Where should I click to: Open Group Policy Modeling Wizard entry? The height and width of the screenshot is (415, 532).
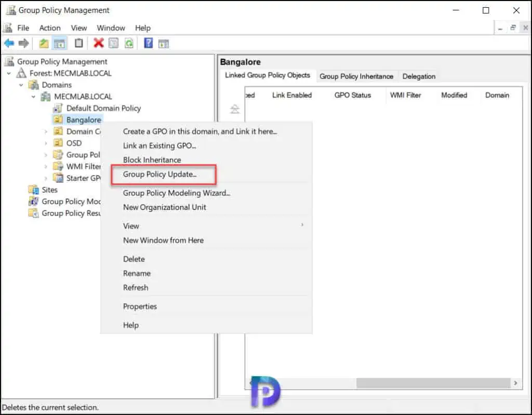click(177, 193)
